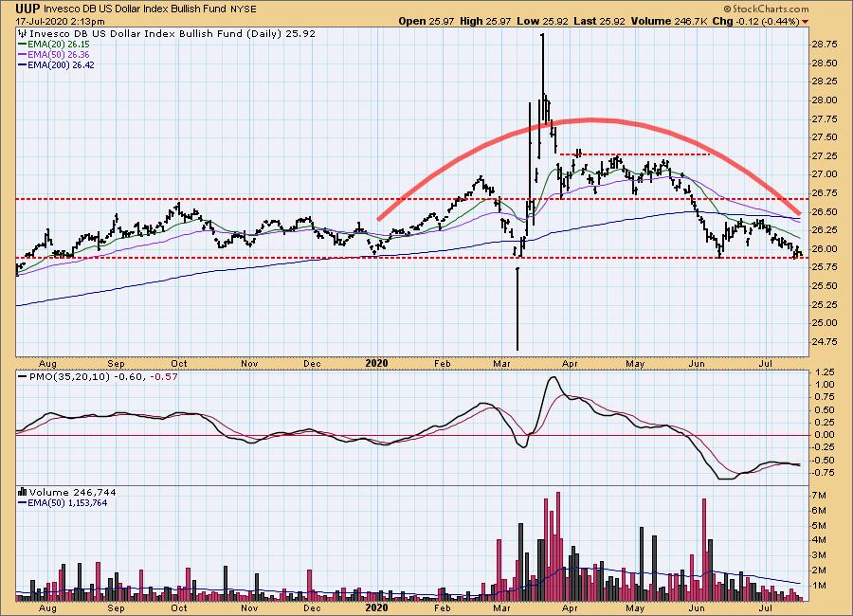
Task: Click the -0.75 PMO axis label
Action: coord(824,472)
